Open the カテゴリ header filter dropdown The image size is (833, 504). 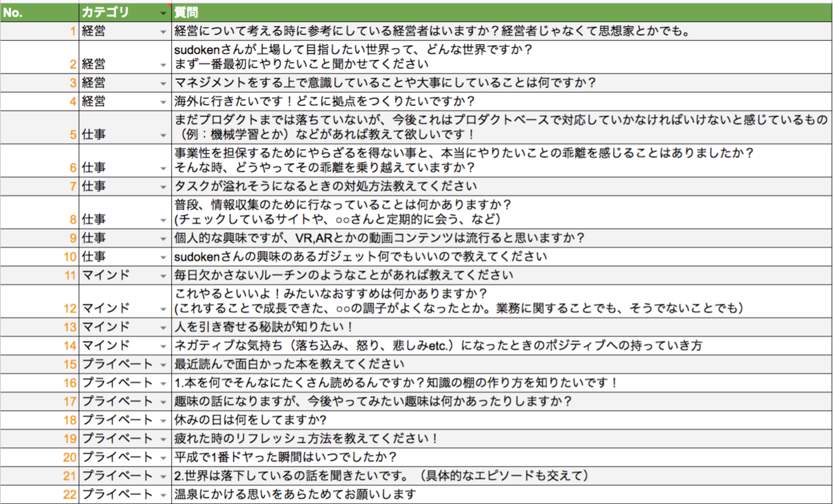pyautogui.click(x=163, y=13)
